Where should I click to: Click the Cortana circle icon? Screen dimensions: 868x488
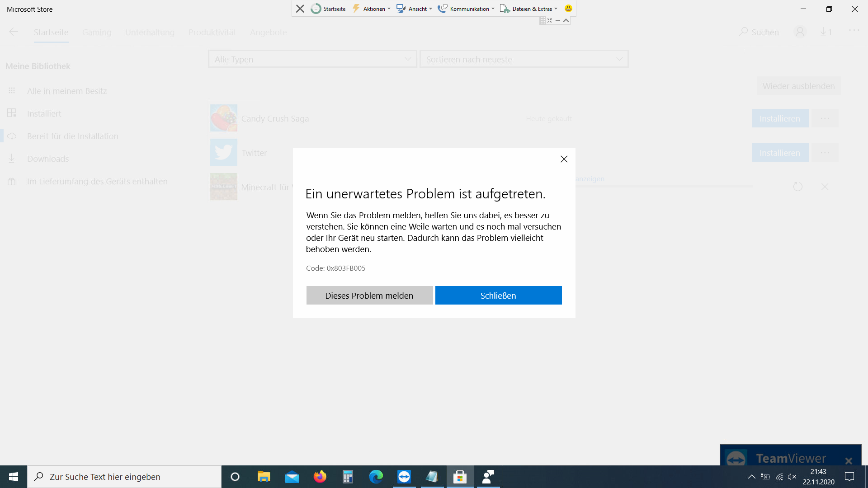pyautogui.click(x=235, y=477)
